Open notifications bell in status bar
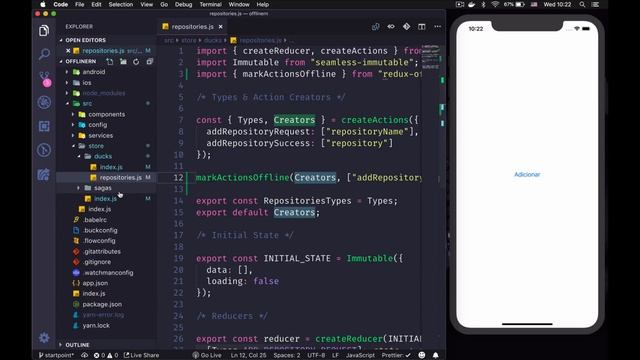Viewport: 640px width, 360px height. (436, 355)
